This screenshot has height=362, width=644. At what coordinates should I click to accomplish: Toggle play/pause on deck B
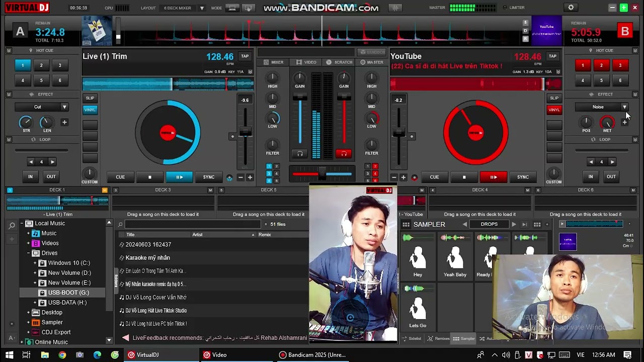[494, 177]
